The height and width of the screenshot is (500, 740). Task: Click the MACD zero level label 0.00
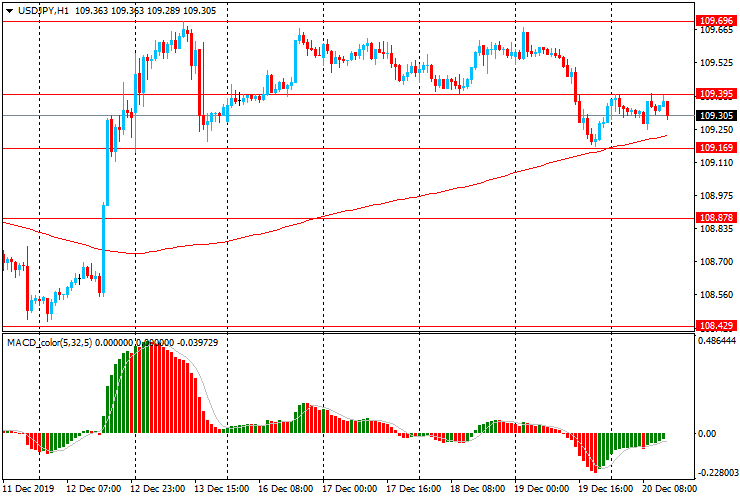707,433
